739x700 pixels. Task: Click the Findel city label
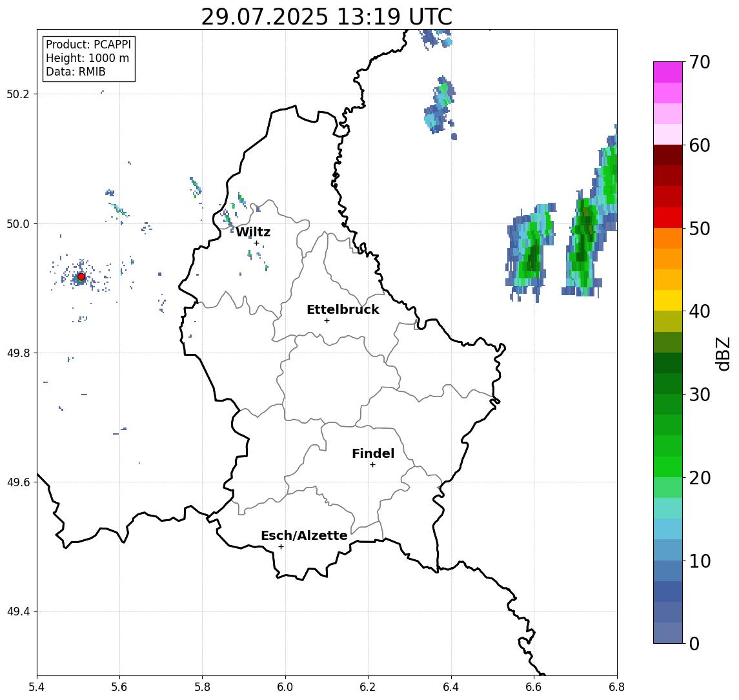coord(373,453)
